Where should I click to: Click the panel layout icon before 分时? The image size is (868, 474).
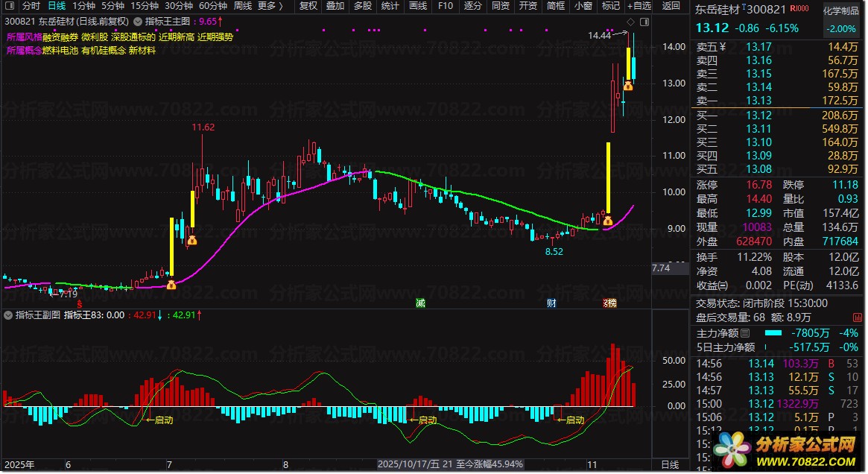pyautogui.click(x=10, y=5)
